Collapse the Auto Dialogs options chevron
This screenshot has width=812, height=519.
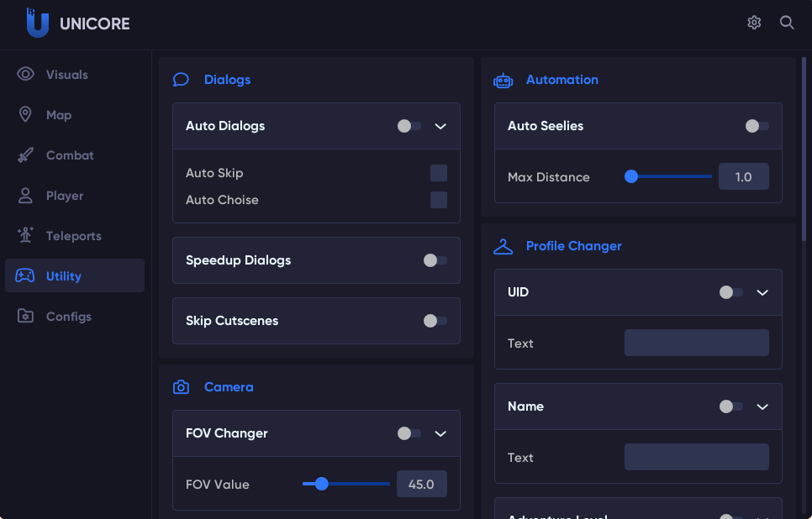440,126
